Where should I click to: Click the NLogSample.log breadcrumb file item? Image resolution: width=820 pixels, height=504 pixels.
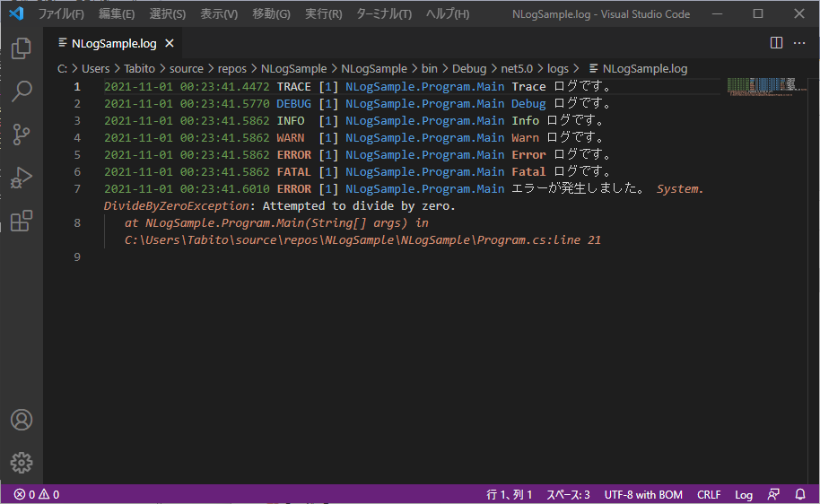638,68
